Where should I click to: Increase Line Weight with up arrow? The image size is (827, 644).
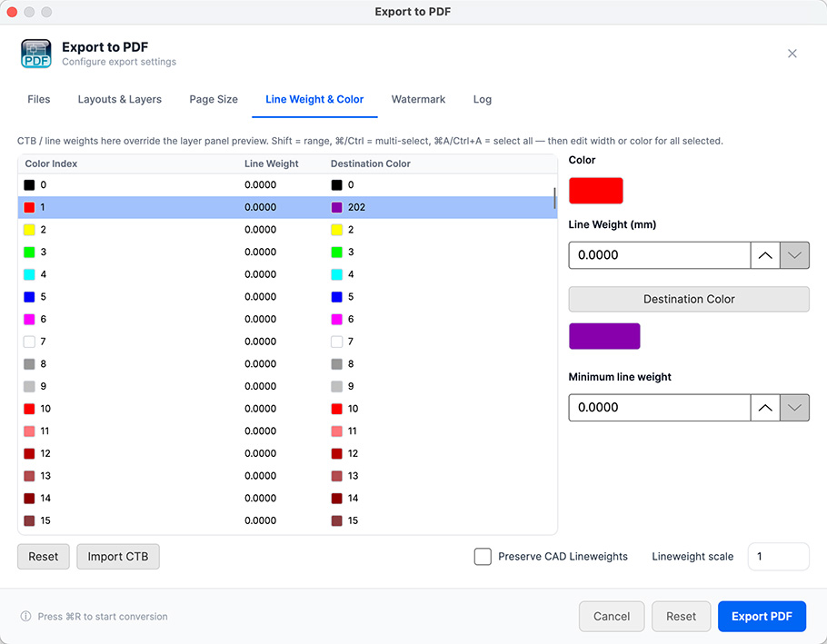(x=765, y=255)
